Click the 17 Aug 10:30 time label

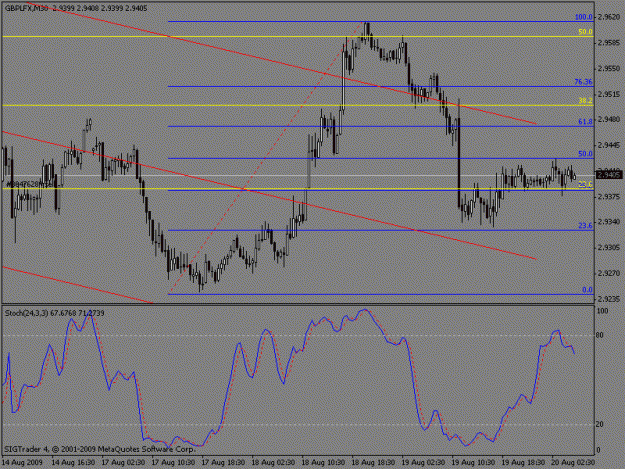[x=173, y=463]
